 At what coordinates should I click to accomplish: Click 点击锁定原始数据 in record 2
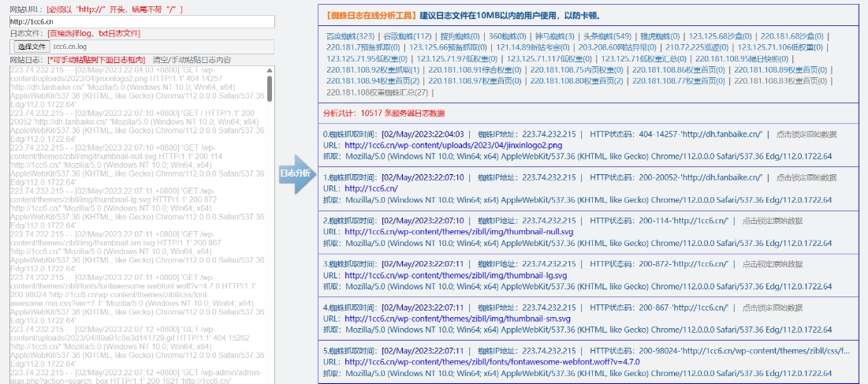click(773, 221)
